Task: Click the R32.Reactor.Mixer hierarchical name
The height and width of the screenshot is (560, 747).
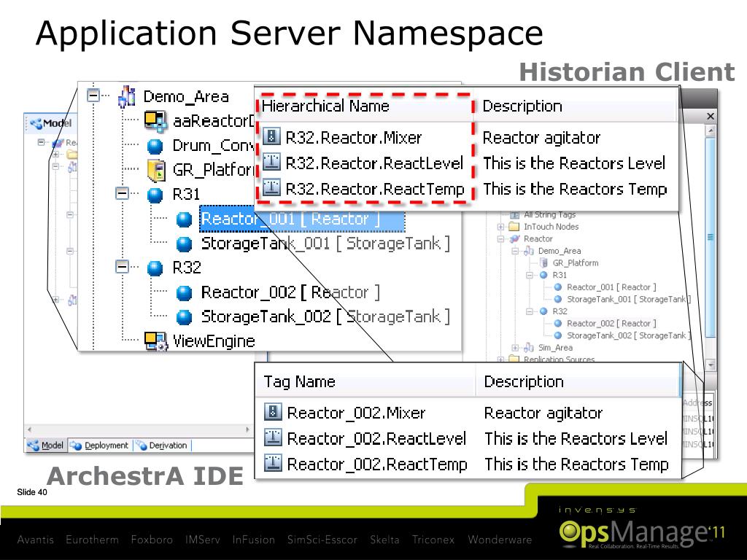Action: pyautogui.click(x=354, y=138)
